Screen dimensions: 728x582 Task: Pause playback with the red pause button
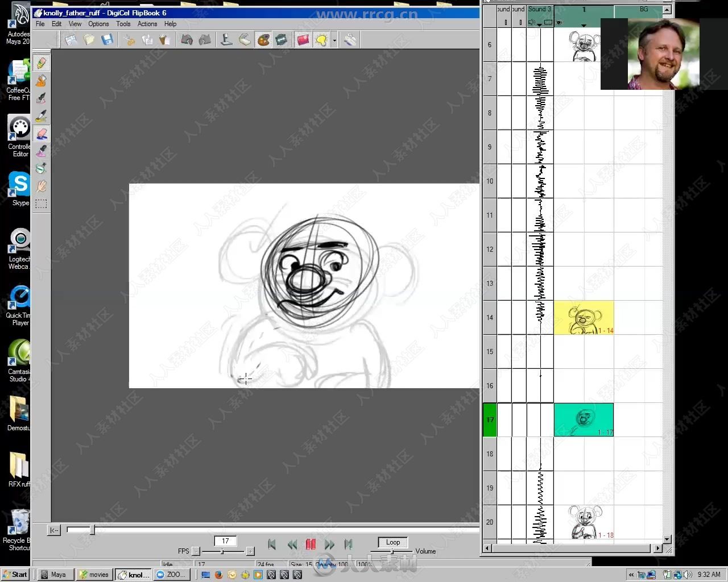pyautogui.click(x=311, y=544)
